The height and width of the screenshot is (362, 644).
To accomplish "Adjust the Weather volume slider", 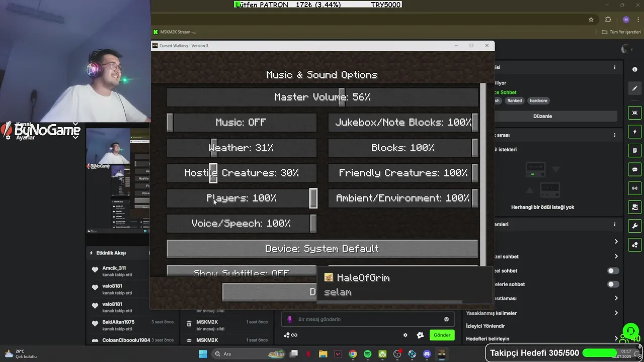I will 242,148.
